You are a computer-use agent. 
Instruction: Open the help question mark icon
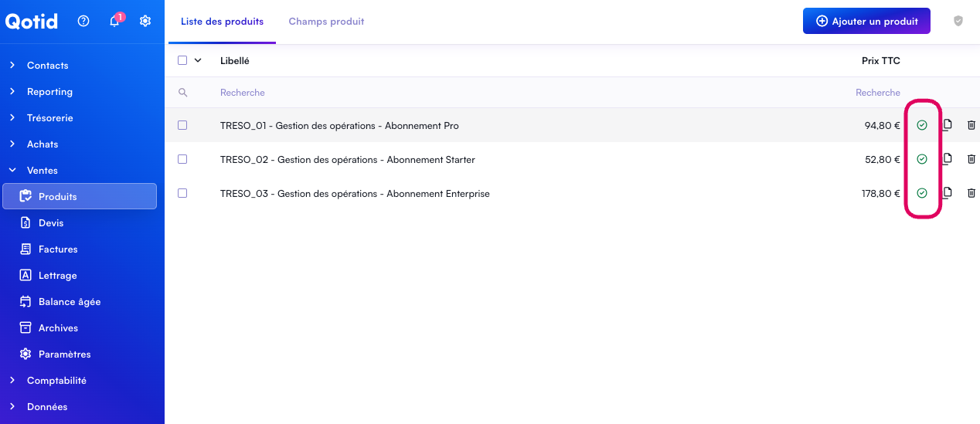pos(83,22)
